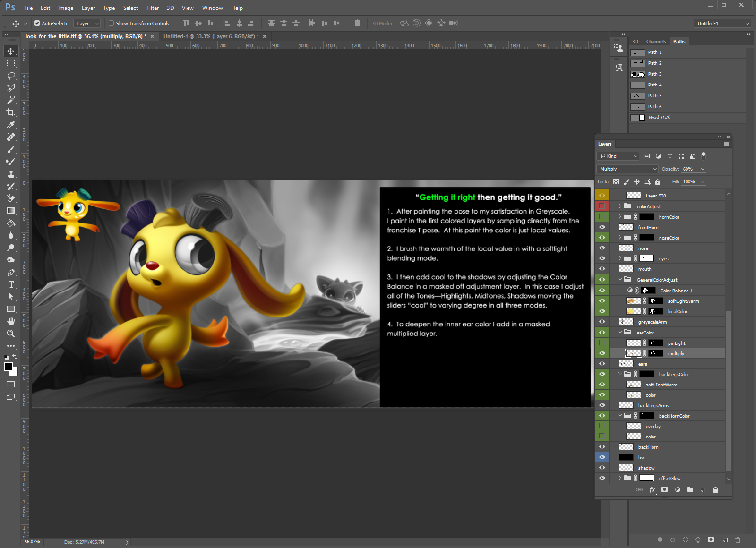Delete layer using the trash icon
756x548 pixels.
(715, 490)
